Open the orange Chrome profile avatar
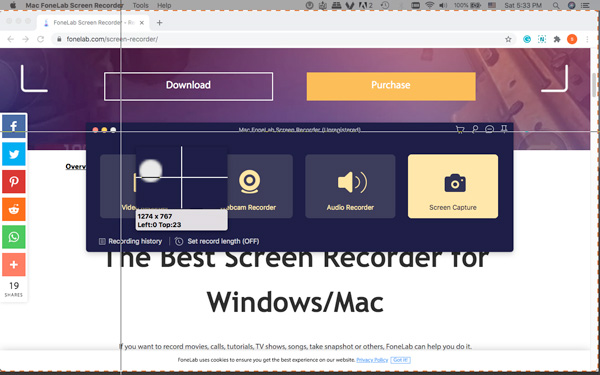The height and width of the screenshot is (375, 600). pos(572,39)
